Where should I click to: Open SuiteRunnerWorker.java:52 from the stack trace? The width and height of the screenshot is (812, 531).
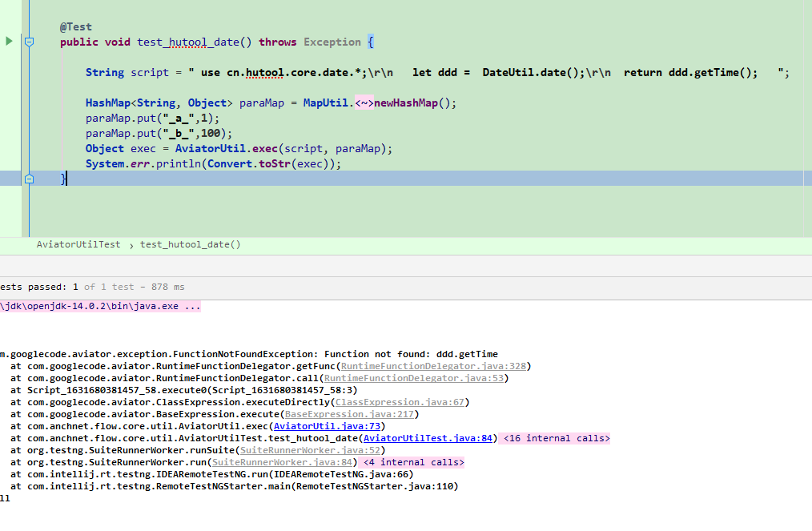click(x=309, y=450)
